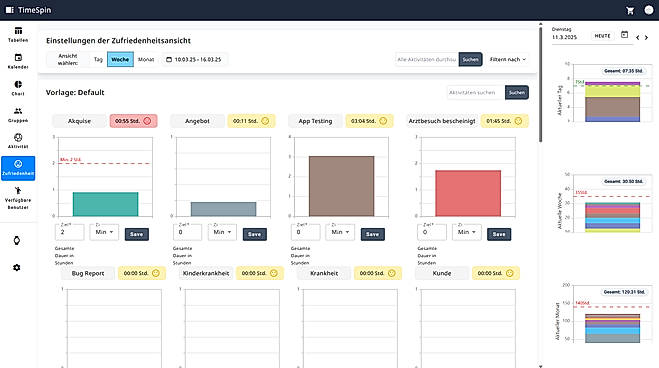Viewport: 659px width, 368px height.
Task: Click the watch device icon in sidebar
Action: [17, 241]
